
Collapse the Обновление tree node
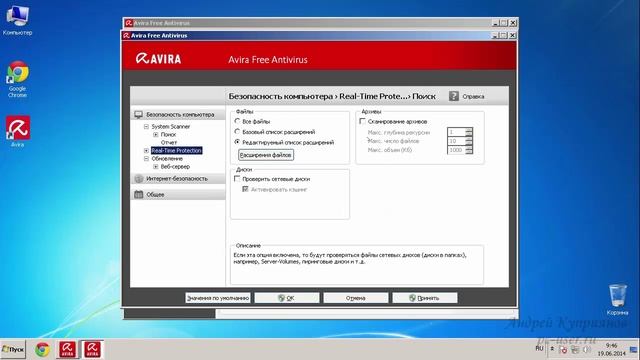click(x=146, y=158)
